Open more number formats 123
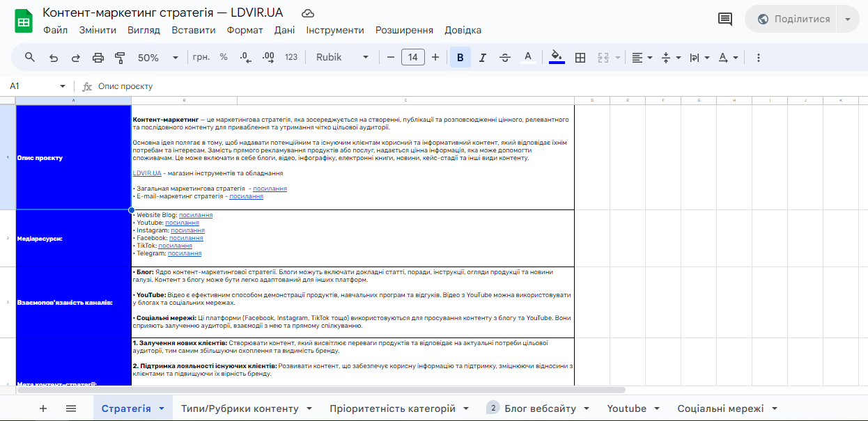 tap(291, 57)
